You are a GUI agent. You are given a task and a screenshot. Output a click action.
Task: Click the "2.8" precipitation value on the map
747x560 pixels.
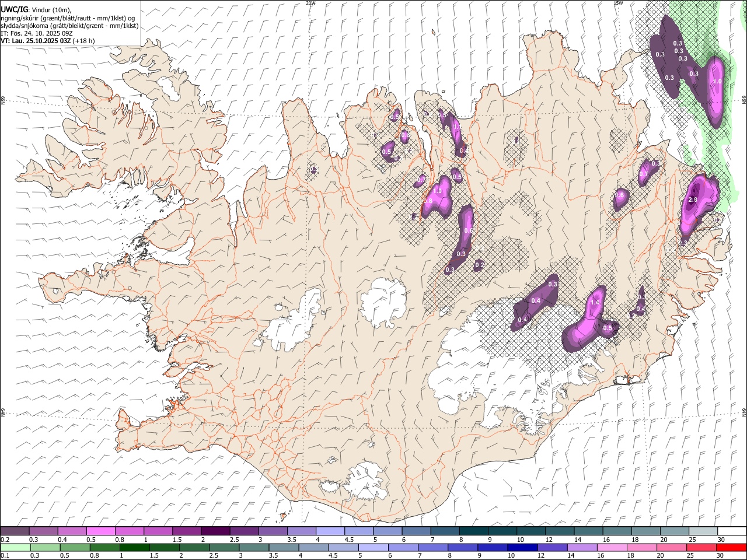(693, 199)
